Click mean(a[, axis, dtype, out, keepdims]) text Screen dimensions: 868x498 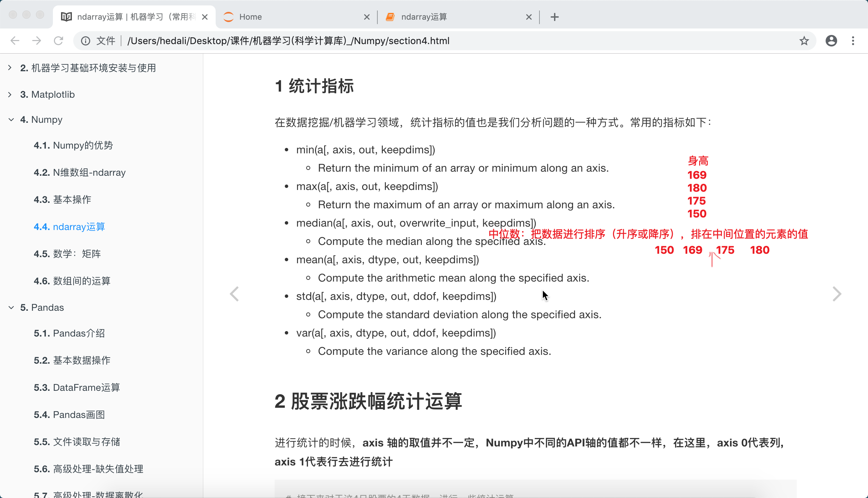387,259
